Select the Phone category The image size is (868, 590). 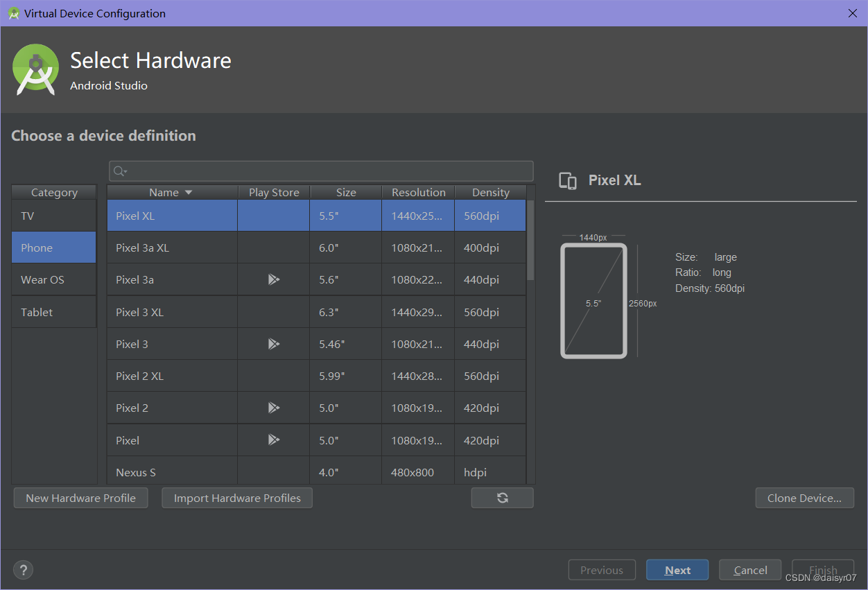[54, 248]
